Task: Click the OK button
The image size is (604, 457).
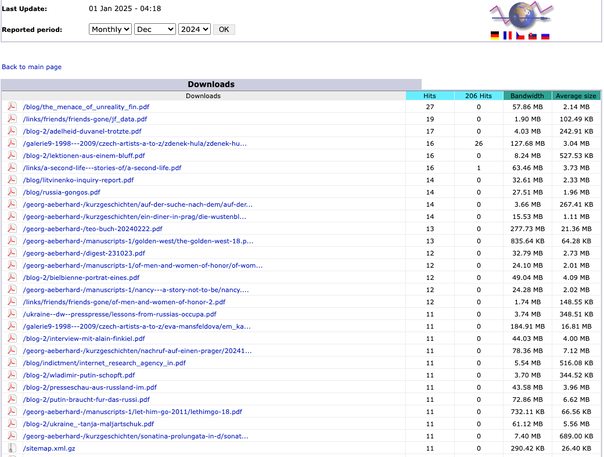Action: (x=224, y=29)
